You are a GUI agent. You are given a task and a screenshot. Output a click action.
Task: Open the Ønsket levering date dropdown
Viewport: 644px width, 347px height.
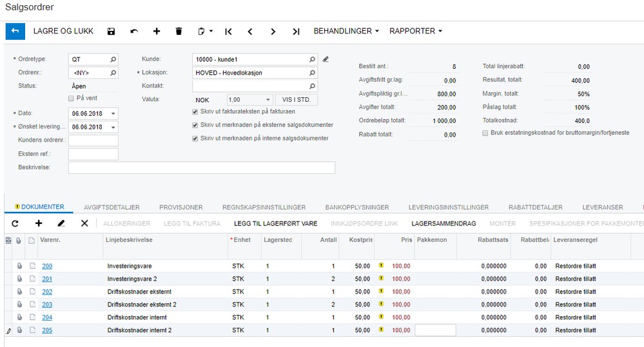pyautogui.click(x=113, y=127)
